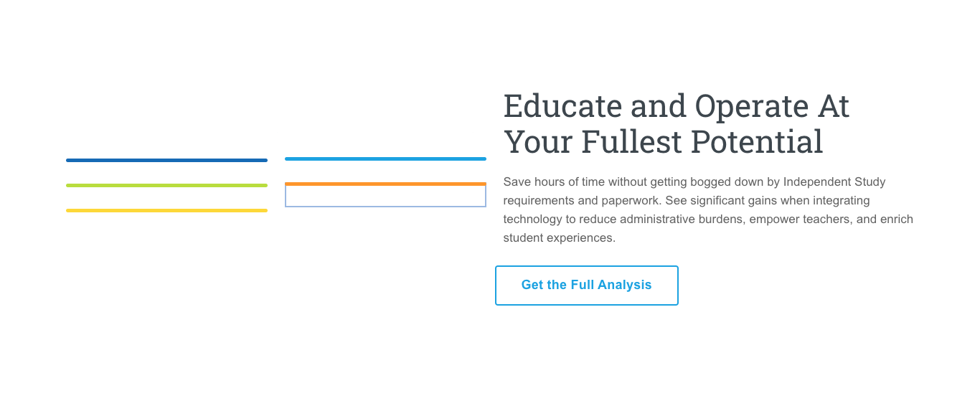
Task: Click the paragraph line starting requirements and paperwork
Action: [x=687, y=200]
